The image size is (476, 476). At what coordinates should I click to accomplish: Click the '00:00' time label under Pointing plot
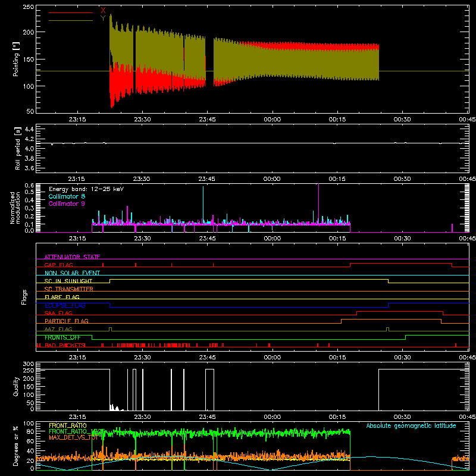[x=273, y=120]
